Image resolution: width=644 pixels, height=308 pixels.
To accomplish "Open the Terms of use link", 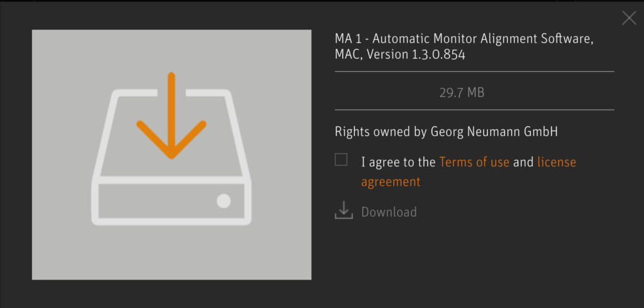I will [x=474, y=162].
